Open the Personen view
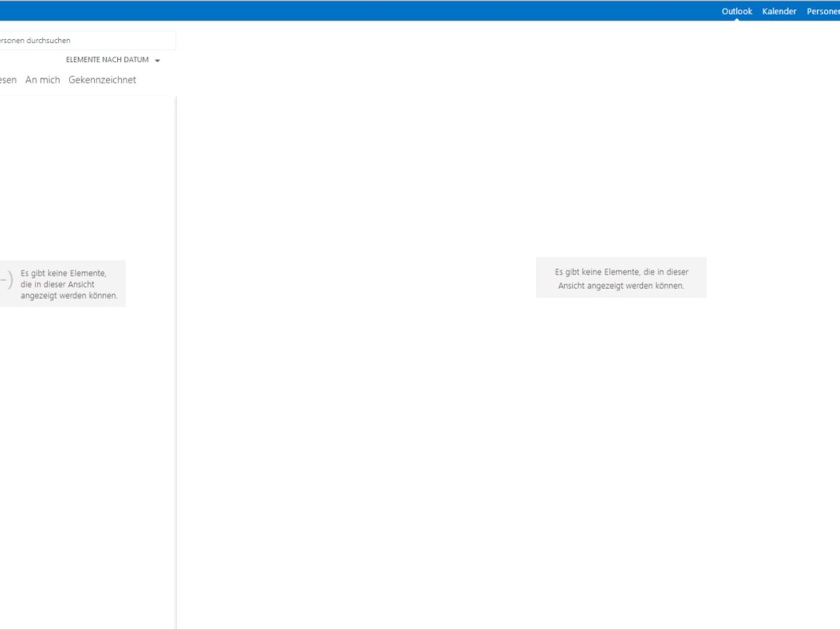This screenshot has height=630, width=840. point(824,11)
